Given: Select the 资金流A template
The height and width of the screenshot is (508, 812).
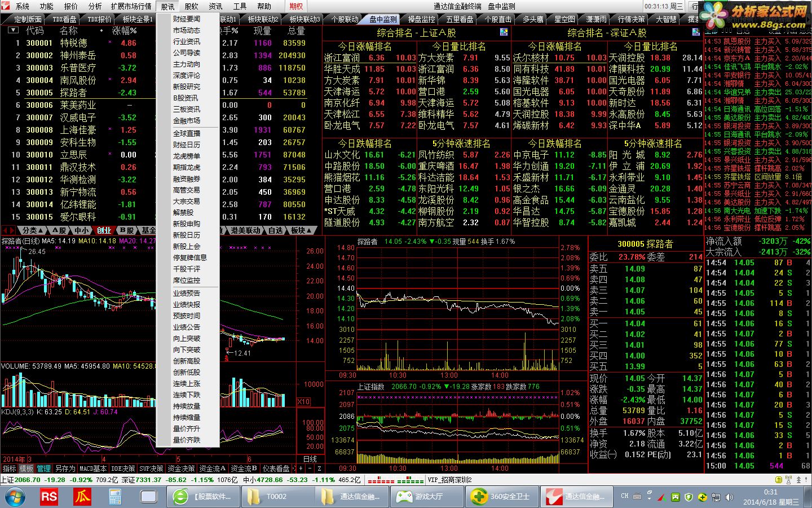Looking at the screenshot, I should 213,468.
